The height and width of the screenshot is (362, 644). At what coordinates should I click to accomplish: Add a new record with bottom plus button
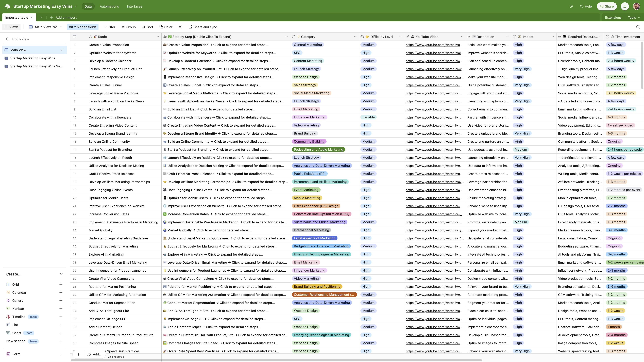tap(78, 354)
